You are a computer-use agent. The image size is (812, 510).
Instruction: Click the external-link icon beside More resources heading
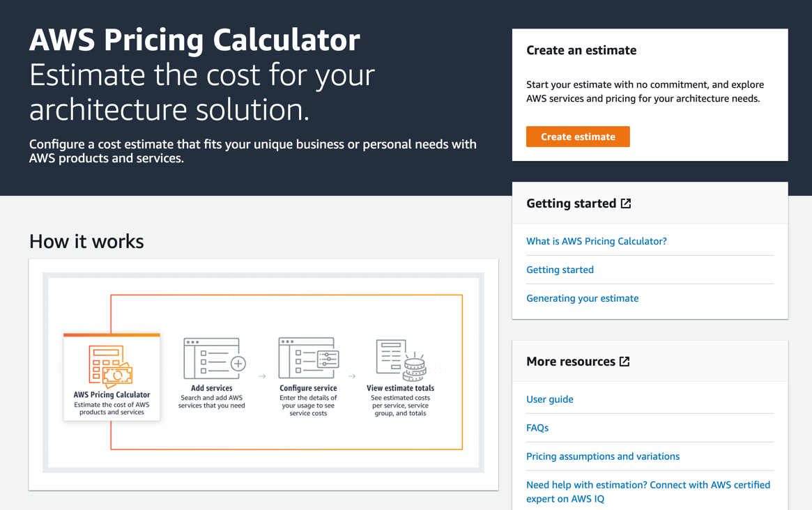click(625, 361)
